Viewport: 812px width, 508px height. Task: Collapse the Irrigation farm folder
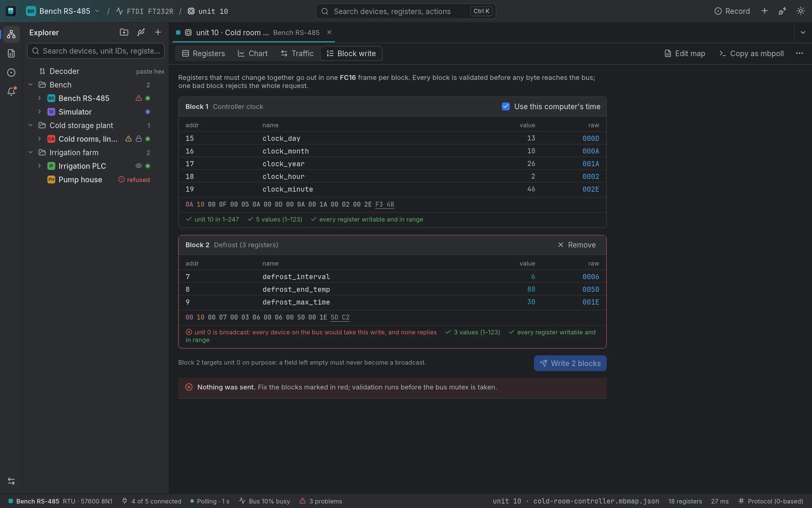pos(30,152)
